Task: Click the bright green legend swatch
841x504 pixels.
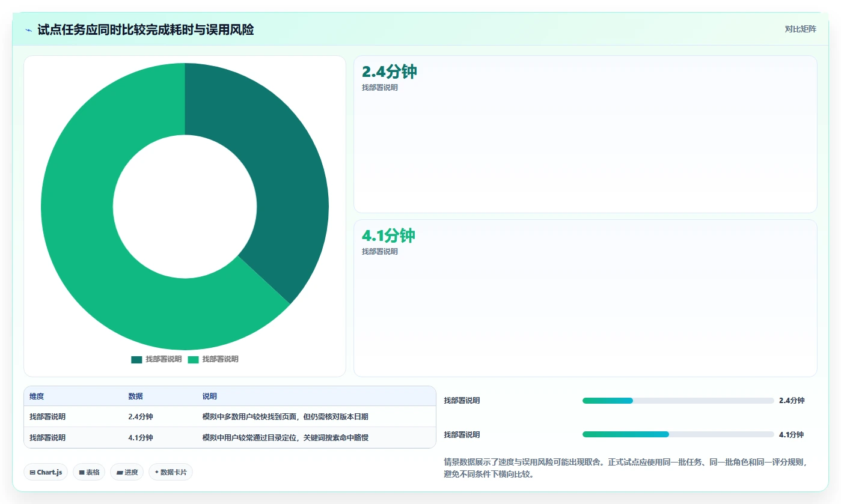Action: click(x=193, y=359)
